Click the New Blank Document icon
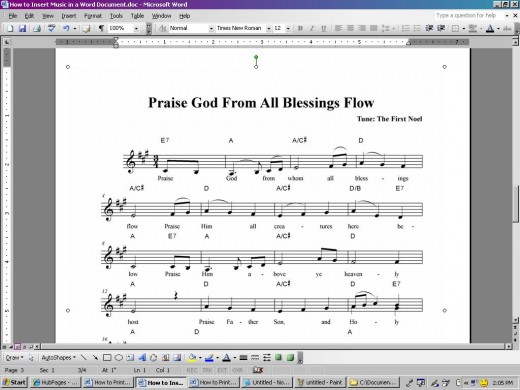 [x=10, y=28]
